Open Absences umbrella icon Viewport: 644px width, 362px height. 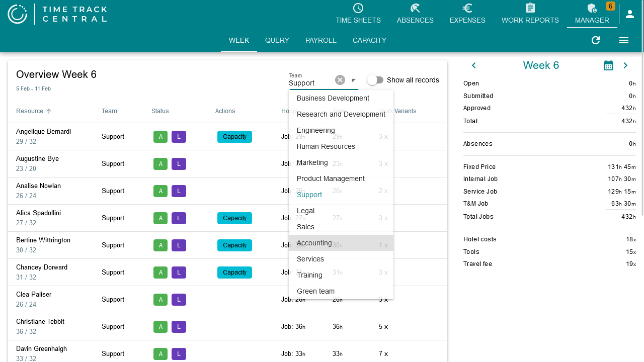(x=415, y=8)
